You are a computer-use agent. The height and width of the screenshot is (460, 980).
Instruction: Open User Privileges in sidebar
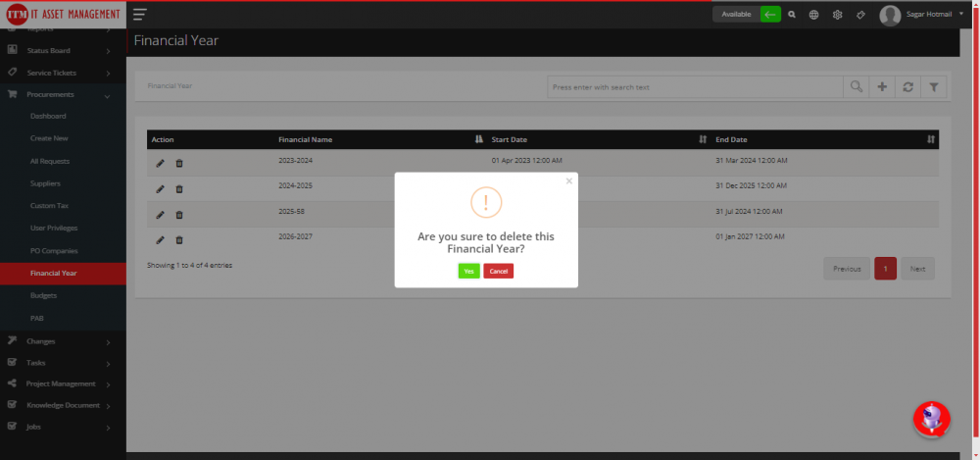54,228
